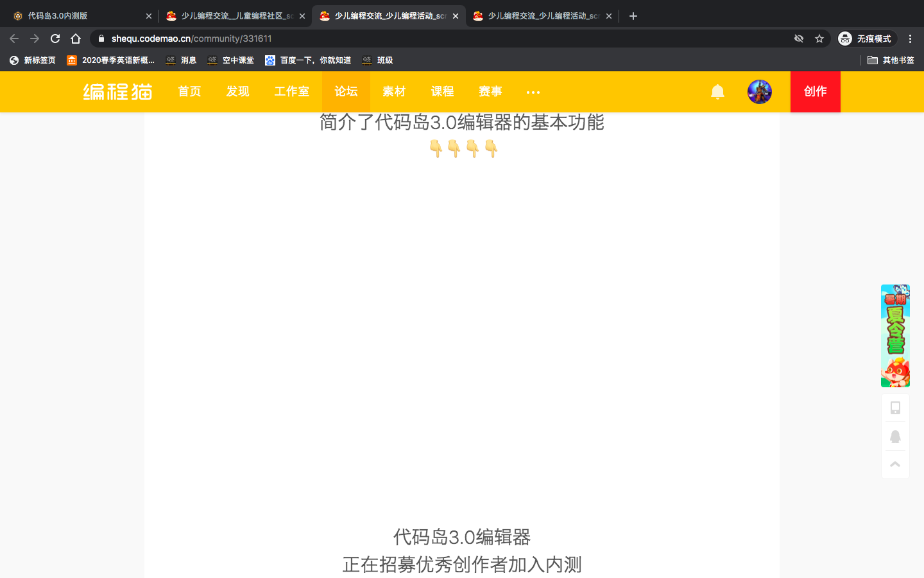Viewport: 924px width, 578px height.
Task: Expand the more (…) nav menu
Action: pos(533,92)
